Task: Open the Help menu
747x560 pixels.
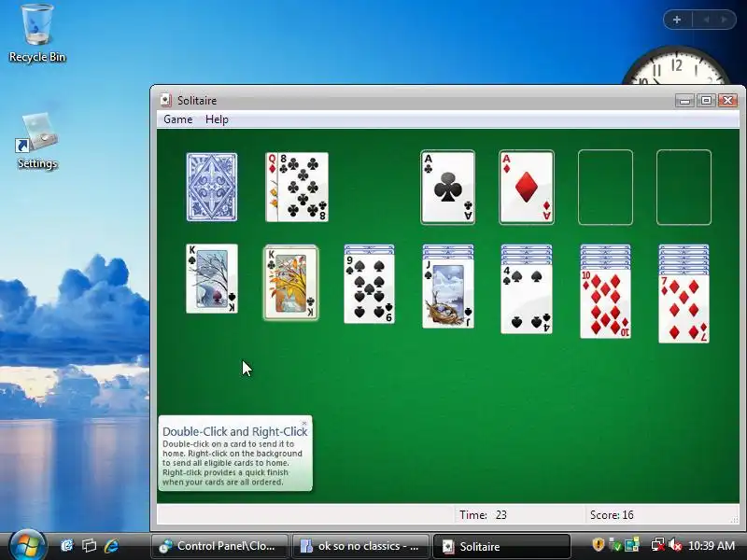Action: point(217,119)
